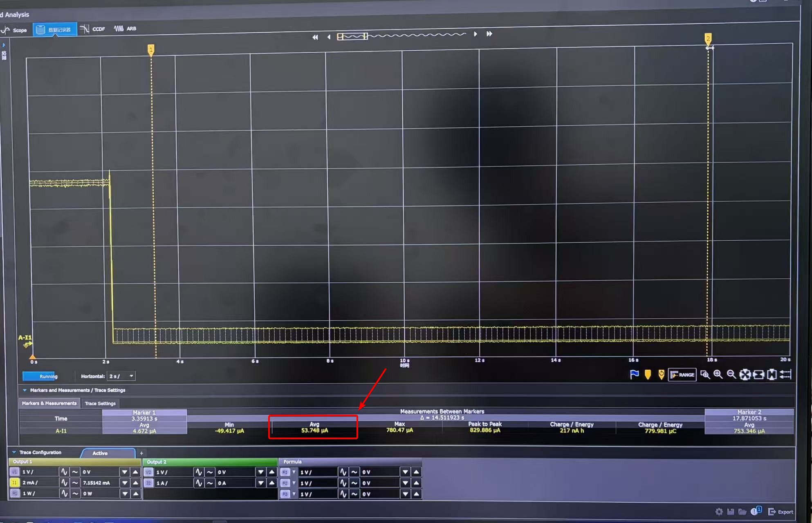The height and width of the screenshot is (523, 812).
Task: Expand the left side panel arrow
Action: (4, 45)
